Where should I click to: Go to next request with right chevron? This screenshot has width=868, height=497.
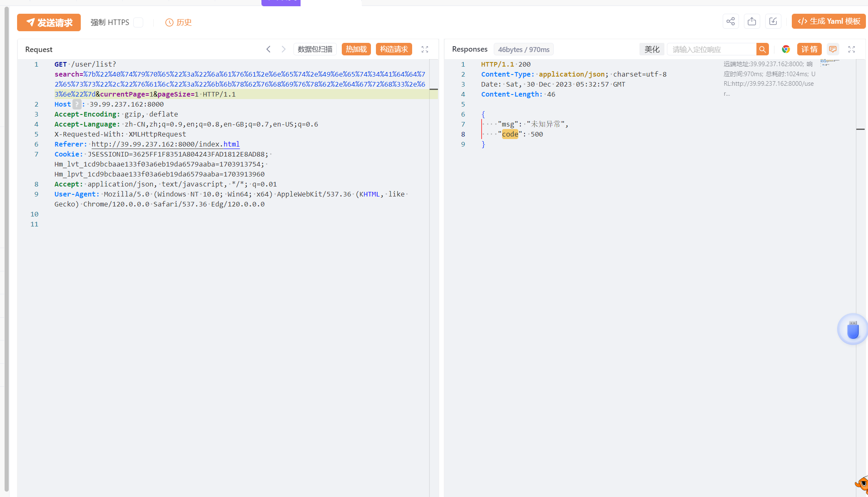point(284,49)
